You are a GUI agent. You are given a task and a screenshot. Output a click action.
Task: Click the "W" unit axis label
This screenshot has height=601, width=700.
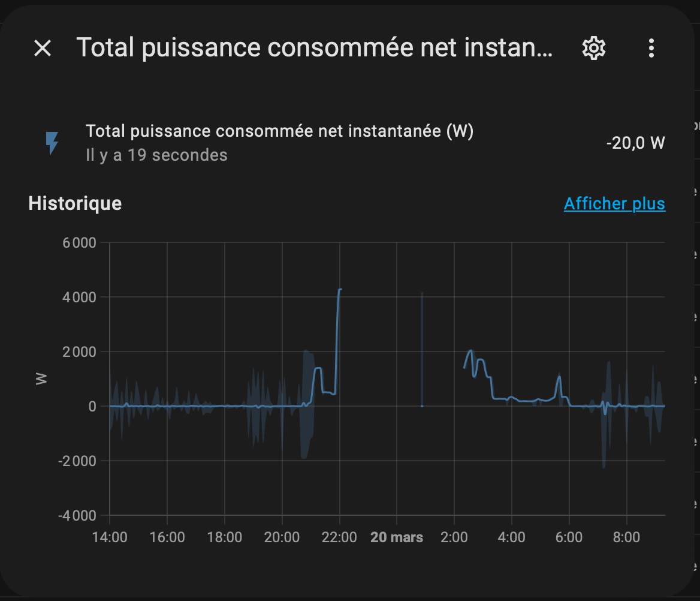pos(41,379)
